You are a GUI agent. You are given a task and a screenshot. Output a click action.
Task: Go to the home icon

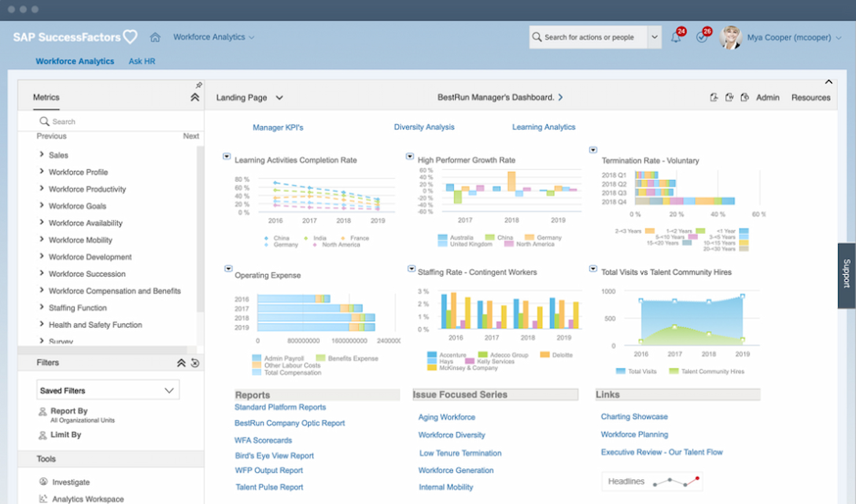pos(155,37)
